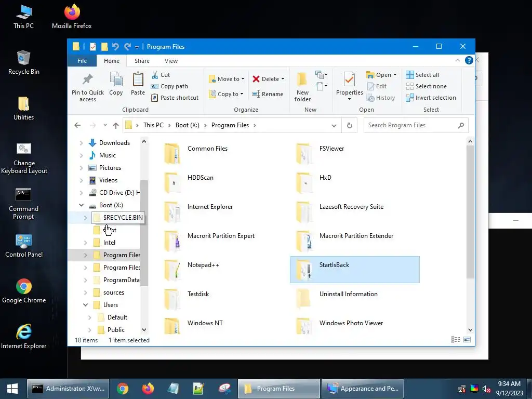Click This PC in address breadcrumb

(x=153, y=125)
